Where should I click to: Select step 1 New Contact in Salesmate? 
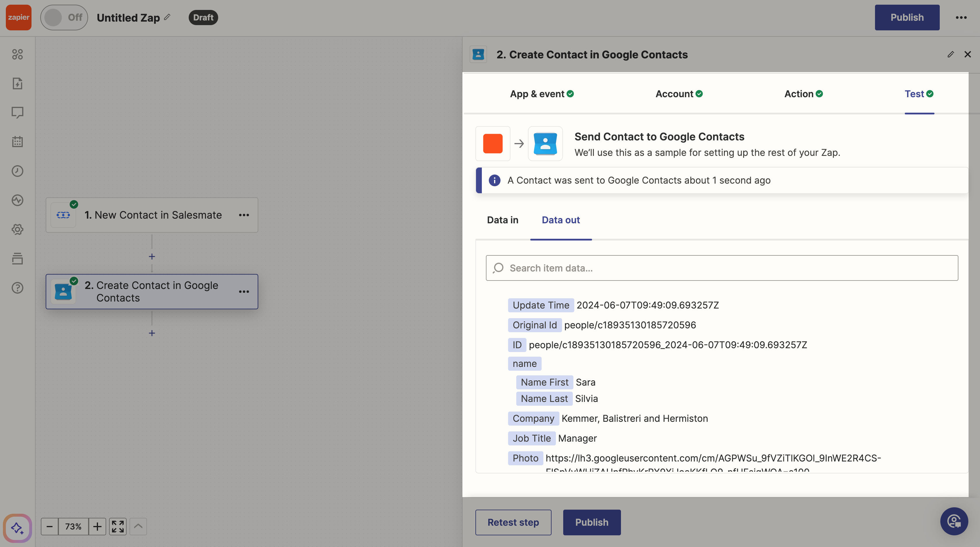coord(152,215)
